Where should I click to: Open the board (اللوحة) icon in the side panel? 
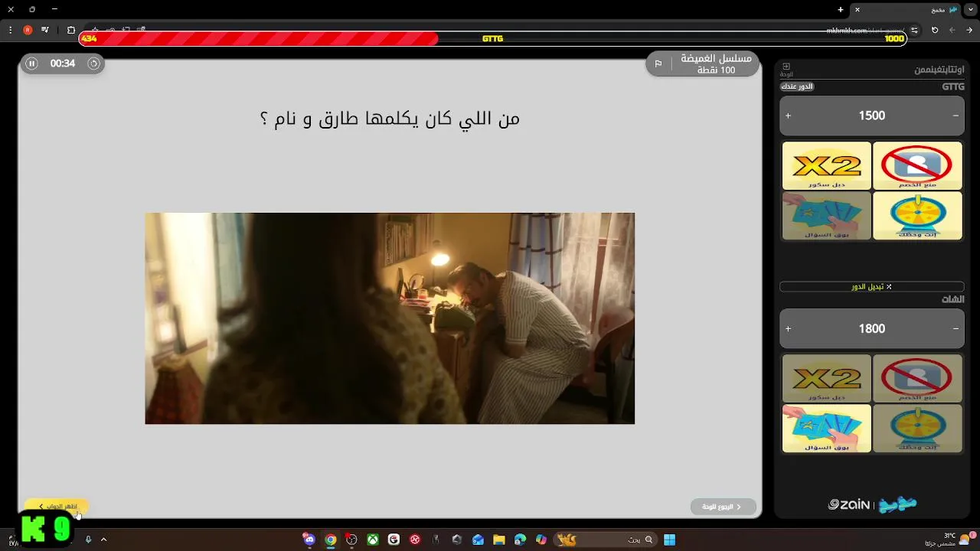(x=786, y=70)
